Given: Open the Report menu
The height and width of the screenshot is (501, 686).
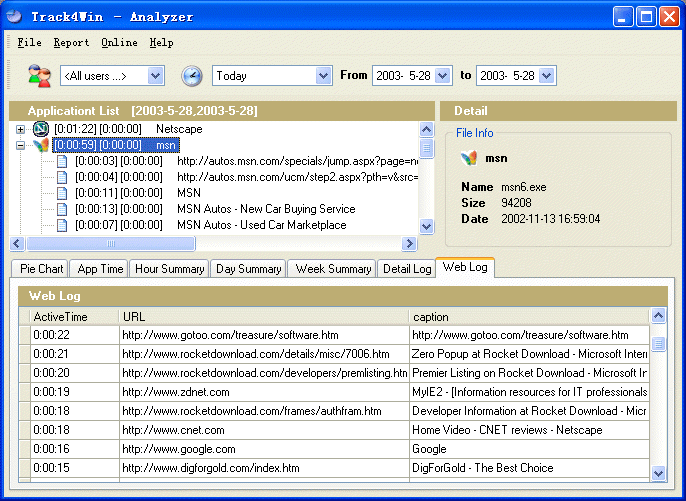Looking at the screenshot, I should [71, 42].
